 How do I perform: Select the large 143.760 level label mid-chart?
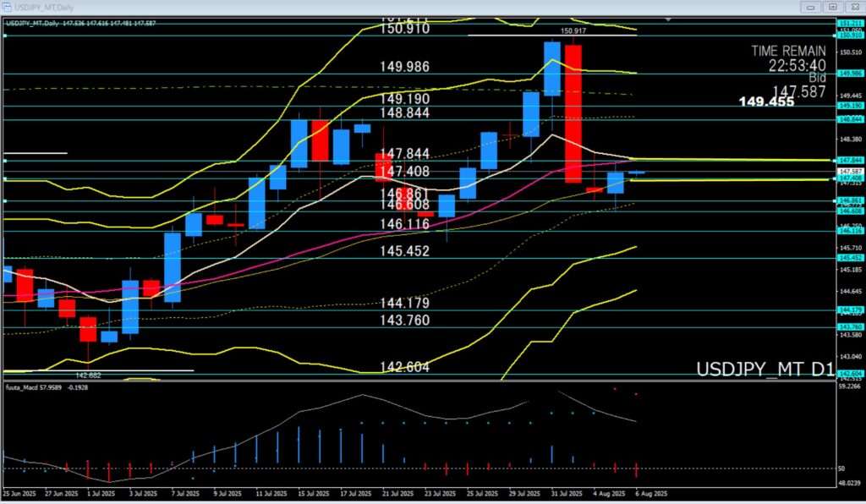[x=404, y=320]
